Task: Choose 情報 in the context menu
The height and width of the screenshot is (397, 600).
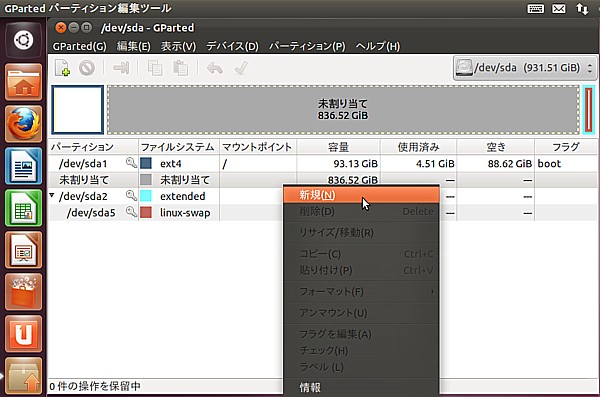Action: [361, 387]
